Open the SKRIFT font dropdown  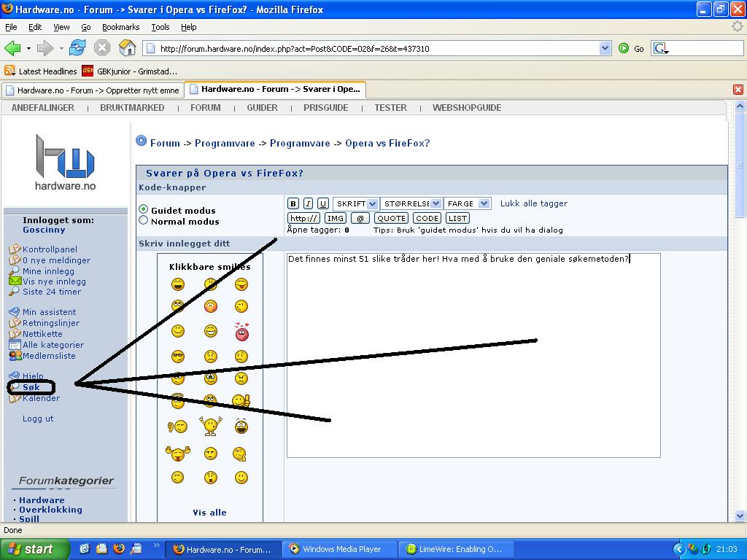(356, 204)
